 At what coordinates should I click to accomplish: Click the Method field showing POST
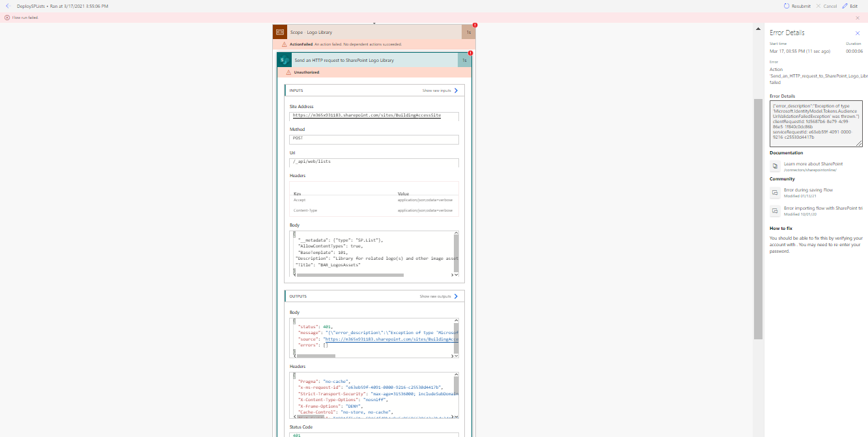(374, 139)
